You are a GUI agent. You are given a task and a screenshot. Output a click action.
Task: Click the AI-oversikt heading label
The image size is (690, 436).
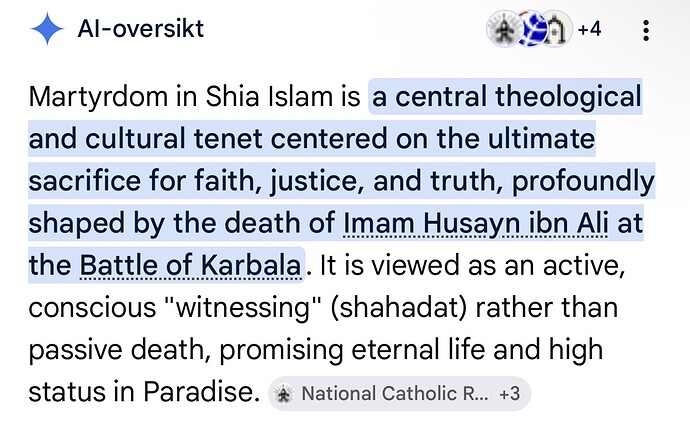click(x=140, y=29)
